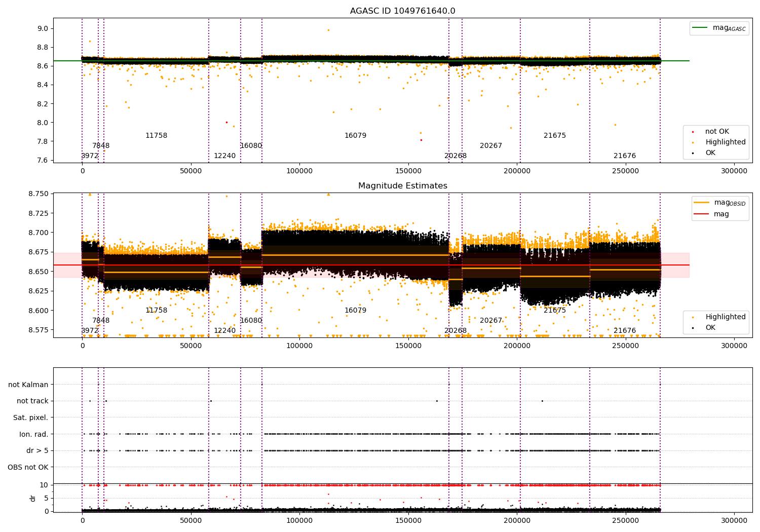Select the 'Ion. rad.' axis label
The width and height of the screenshot is (760, 532).
tap(34, 434)
